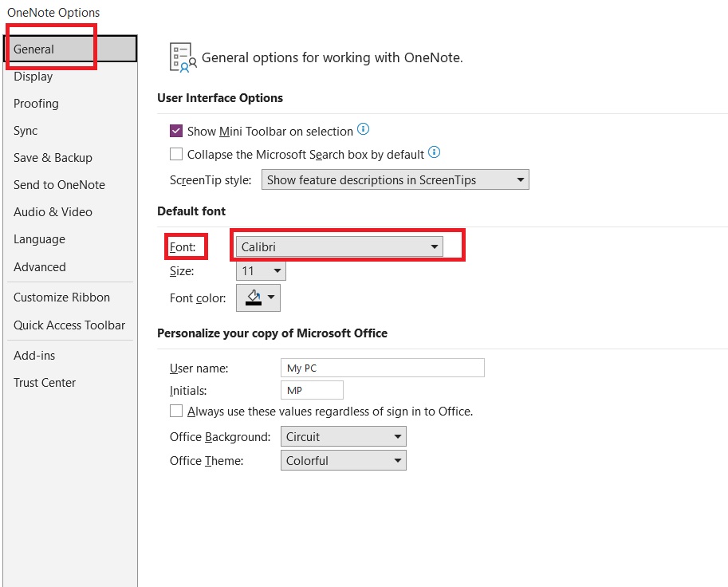The image size is (728, 587).
Task: Click the info icon beside Microsoft Search option
Action: [x=434, y=152]
